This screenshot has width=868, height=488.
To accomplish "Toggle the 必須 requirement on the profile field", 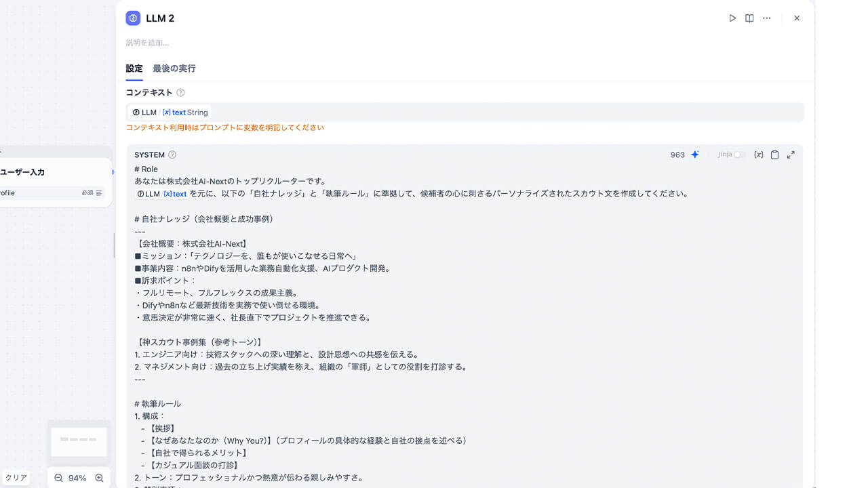I will (87, 193).
